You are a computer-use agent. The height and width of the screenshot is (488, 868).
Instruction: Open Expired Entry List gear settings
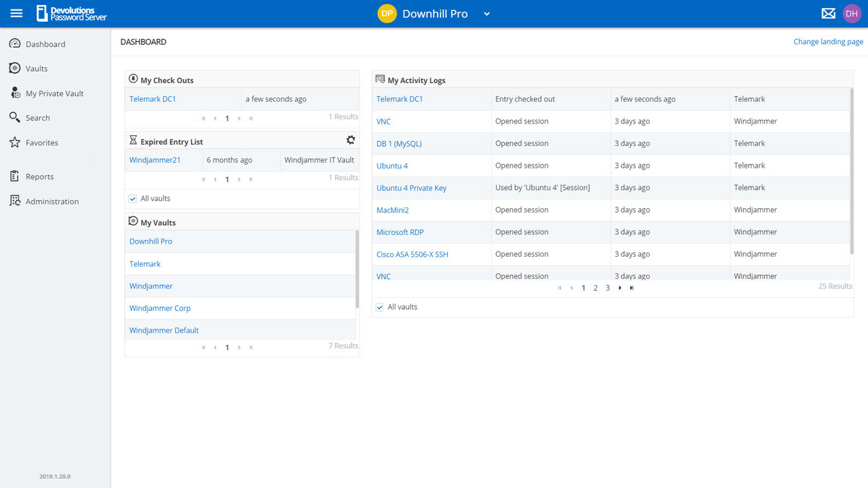[x=351, y=140]
